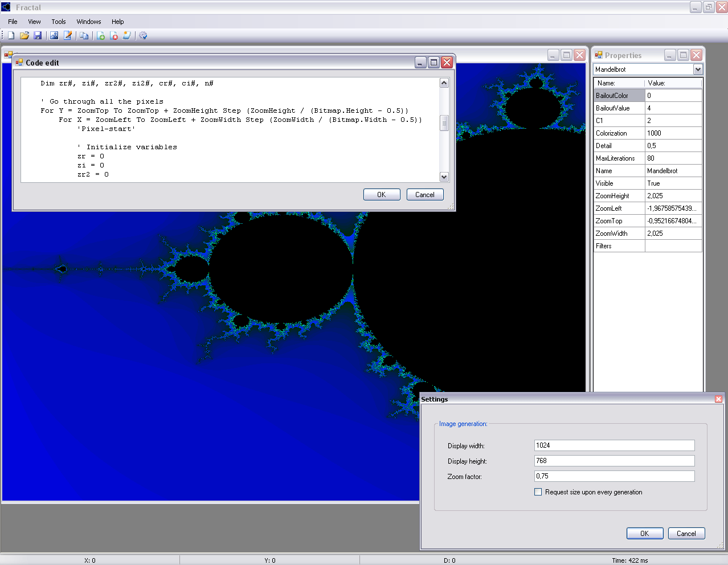Click the ZoomWidth value 2,025
This screenshot has width=728, height=565.
coord(673,234)
